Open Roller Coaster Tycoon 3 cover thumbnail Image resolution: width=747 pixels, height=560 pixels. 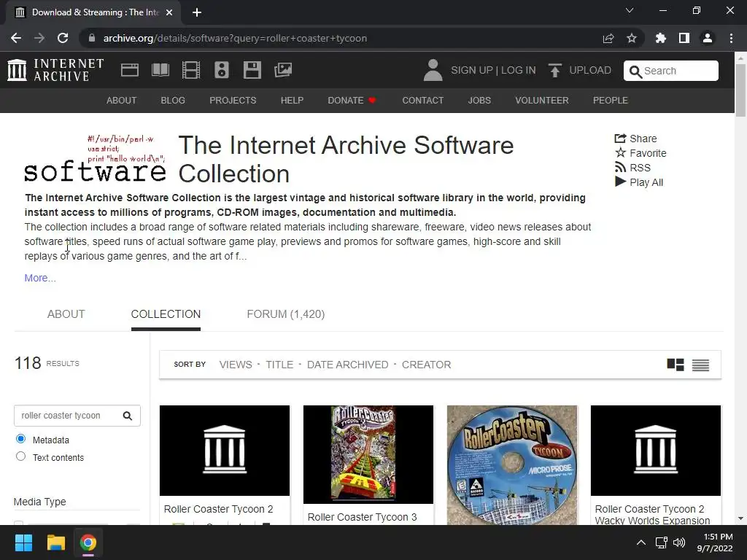(368, 454)
